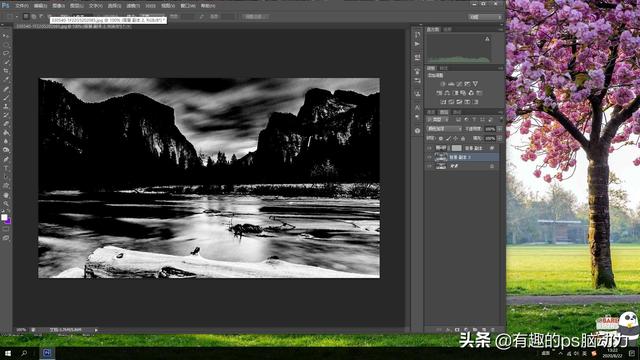This screenshot has height=360, width=640.
Task: Select the Eraser tool
Action: pos(6,124)
